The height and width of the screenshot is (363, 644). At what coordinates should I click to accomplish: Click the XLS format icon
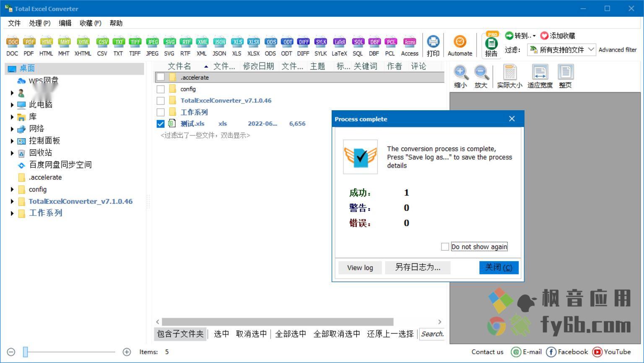[x=237, y=46]
